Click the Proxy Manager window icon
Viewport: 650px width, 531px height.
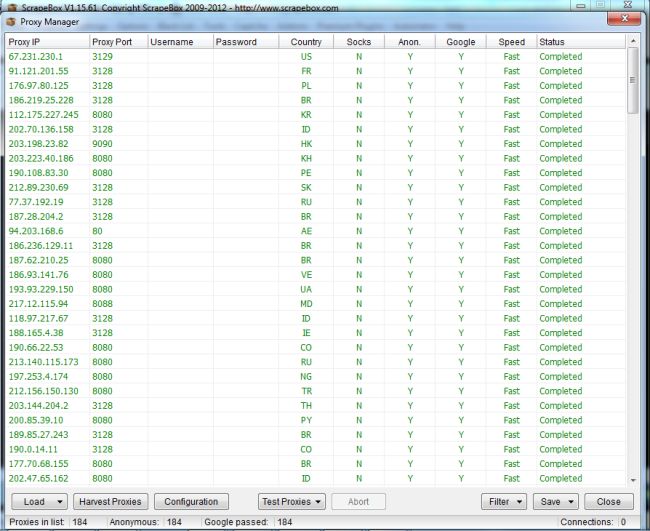11,22
